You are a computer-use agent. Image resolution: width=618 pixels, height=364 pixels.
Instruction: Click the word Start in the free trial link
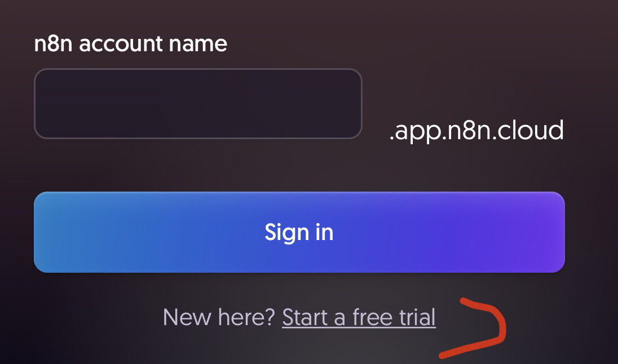(305, 318)
